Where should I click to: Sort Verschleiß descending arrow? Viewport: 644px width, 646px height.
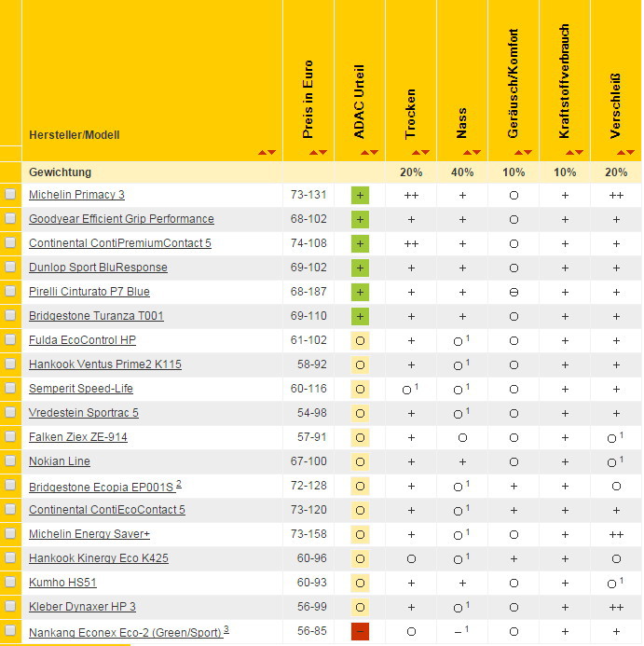tap(630, 153)
